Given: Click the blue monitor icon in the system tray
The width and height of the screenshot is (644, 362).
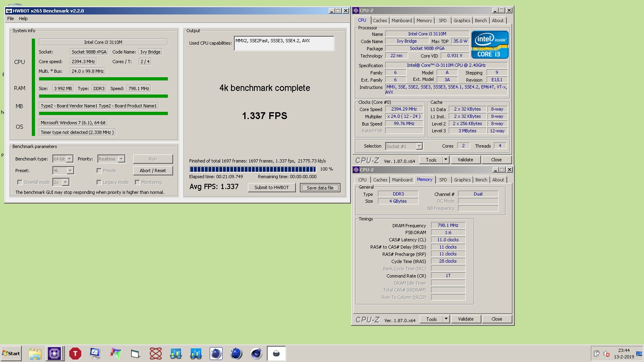Looking at the screenshot, I should pos(639,354).
